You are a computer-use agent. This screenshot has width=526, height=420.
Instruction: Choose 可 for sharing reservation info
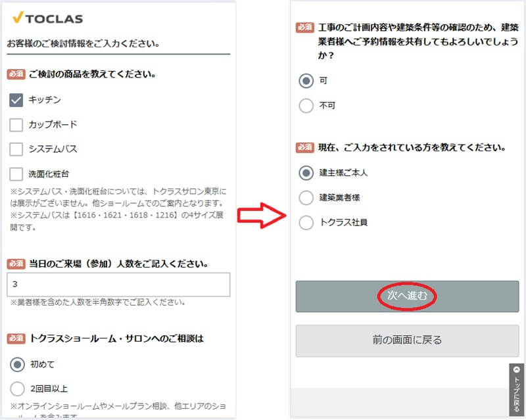click(306, 81)
